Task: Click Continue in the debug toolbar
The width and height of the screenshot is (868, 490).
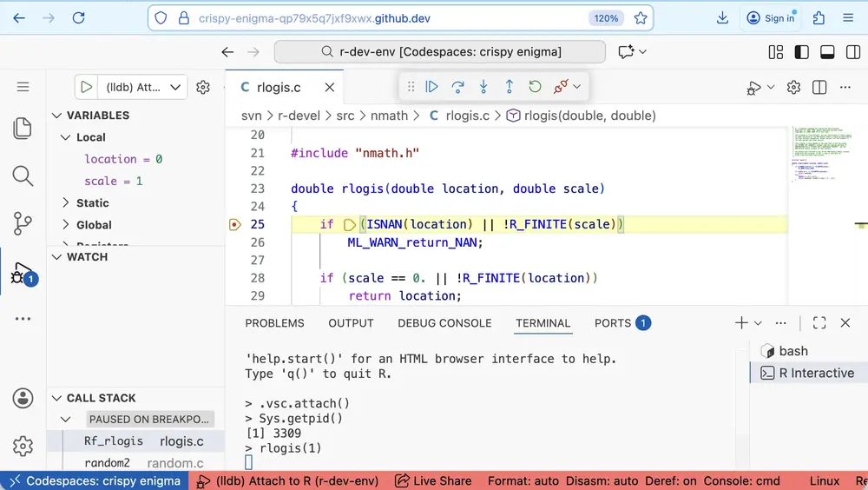Action: click(431, 87)
